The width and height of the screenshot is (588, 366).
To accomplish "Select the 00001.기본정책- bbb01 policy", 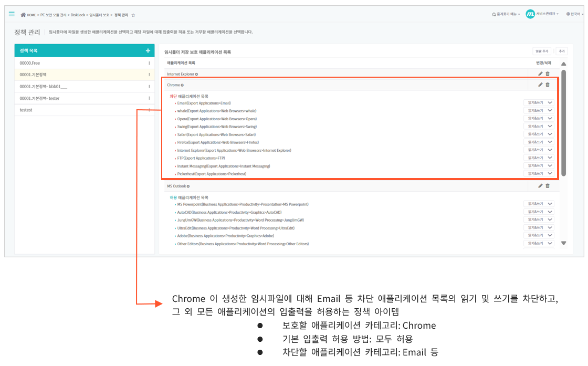I will click(x=85, y=87).
